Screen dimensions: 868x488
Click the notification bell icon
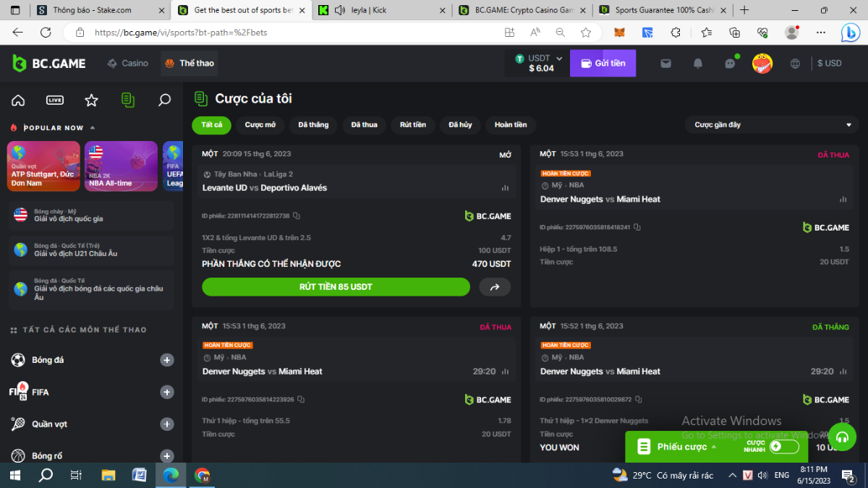(x=698, y=64)
